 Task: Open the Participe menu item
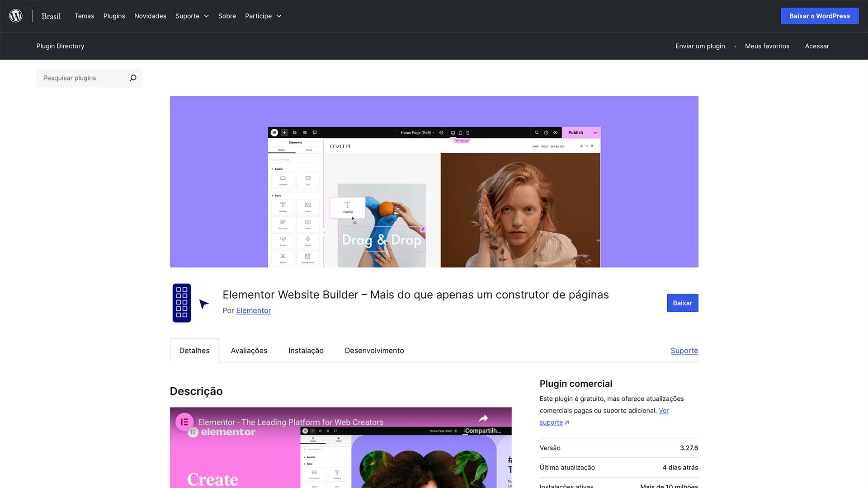click(x=258, y=16)
